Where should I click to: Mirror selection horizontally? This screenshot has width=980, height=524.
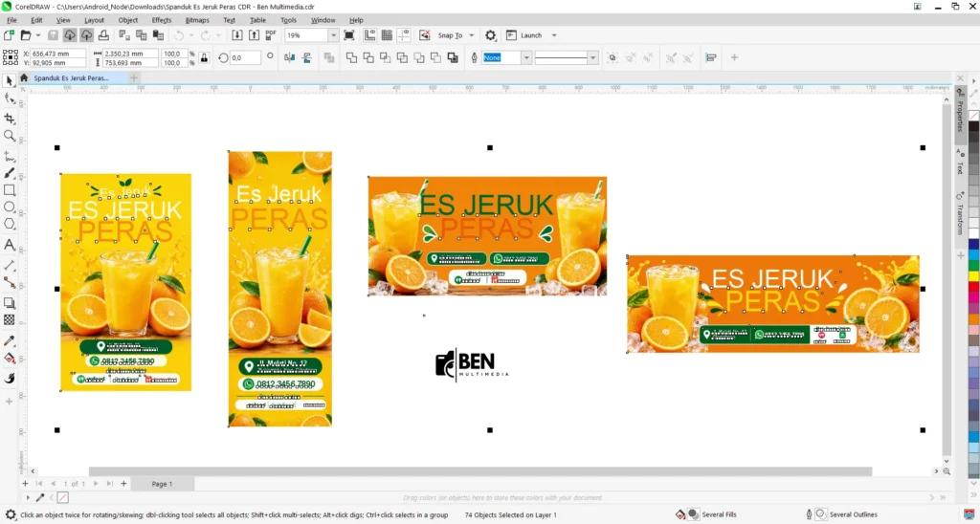click(x=289, y=57)
